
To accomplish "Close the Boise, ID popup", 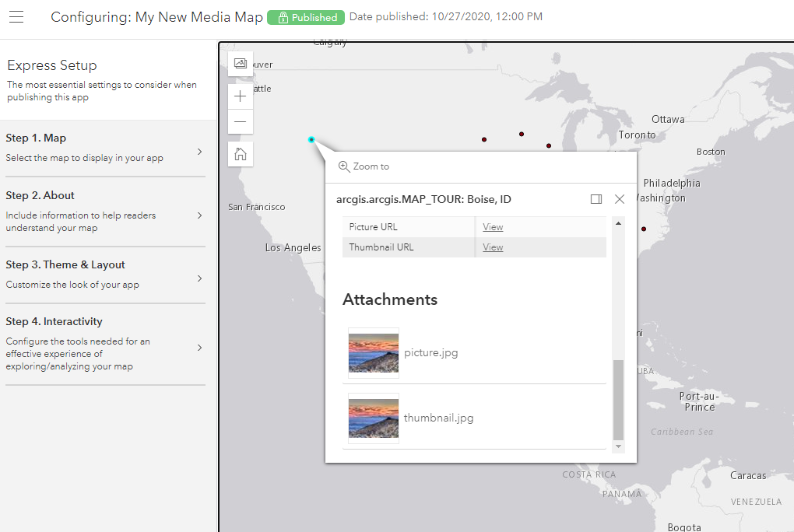I will point(620,199).
